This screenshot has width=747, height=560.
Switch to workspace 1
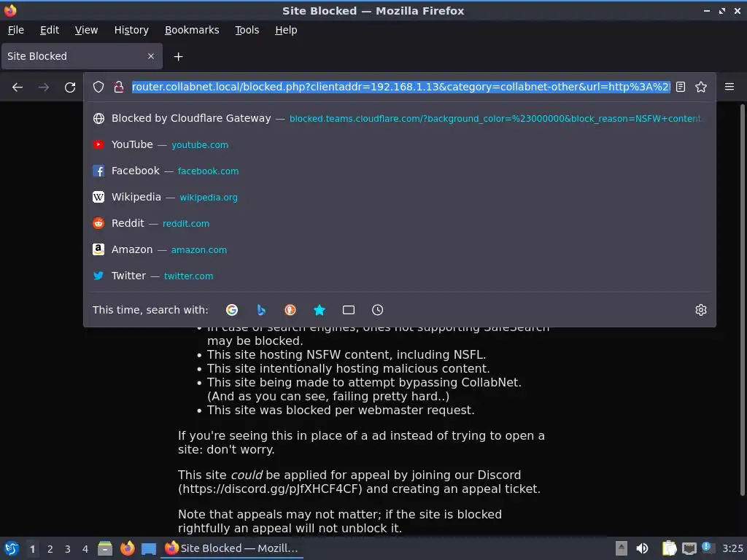(32, 549)
